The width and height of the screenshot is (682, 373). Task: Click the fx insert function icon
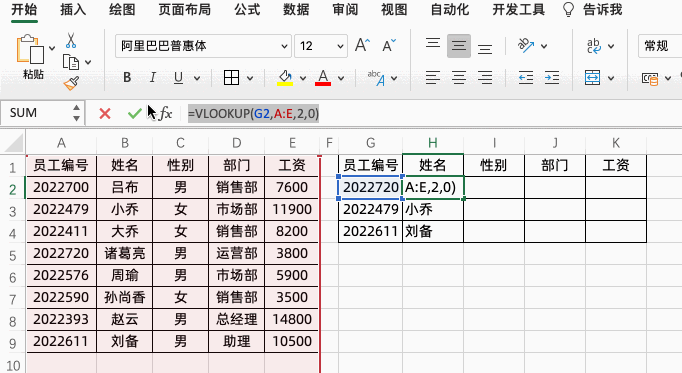[165, 113]
